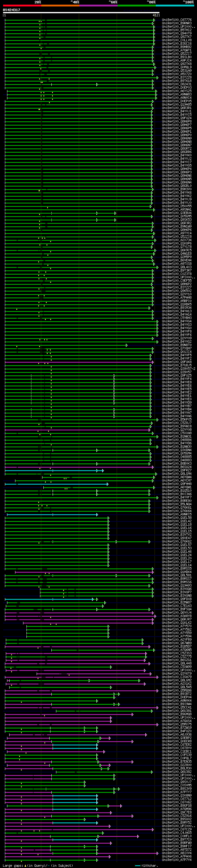
Task: Click the cyan ~100% identity legend bar
Action: [175, 6]
